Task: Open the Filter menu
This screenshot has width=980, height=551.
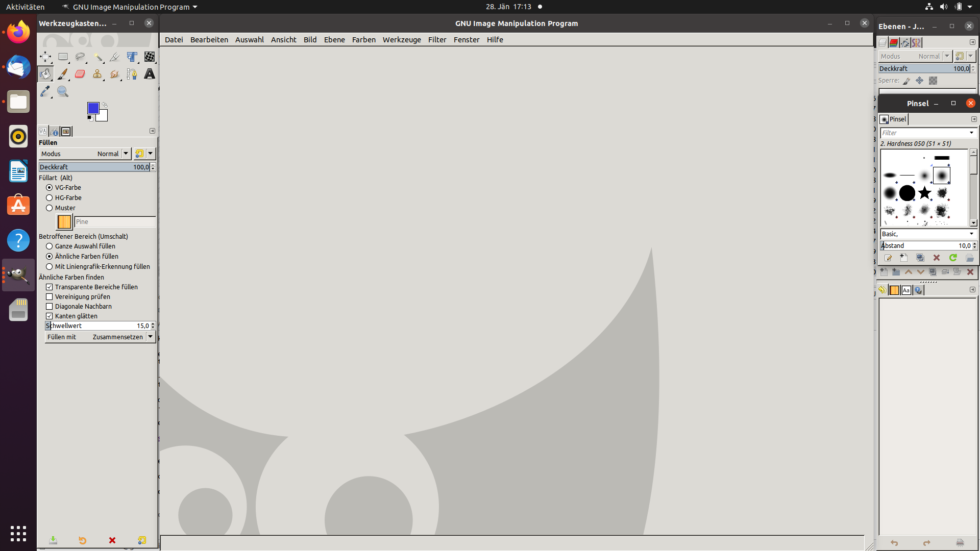Action: click(x=437, y=40)
